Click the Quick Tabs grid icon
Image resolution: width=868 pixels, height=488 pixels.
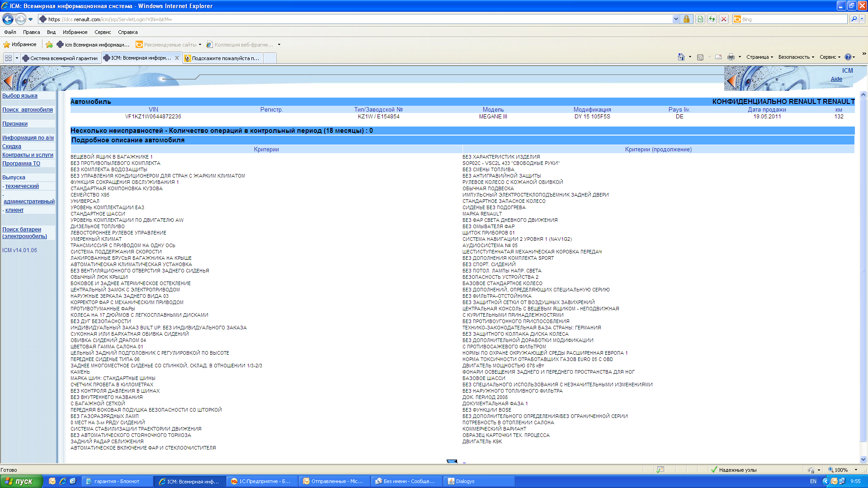pyautogui.click(x=8, y=58)
